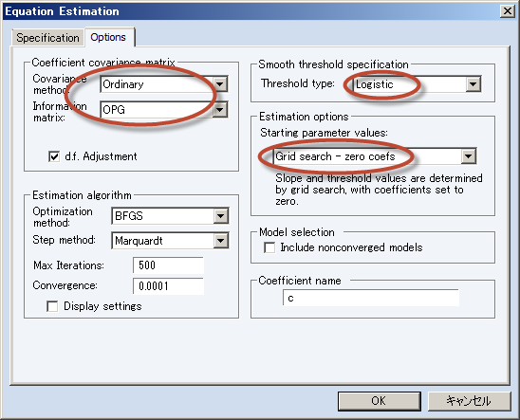520x420 pixels.
Task: Click the キャンセル cancel button
Action: 469,401
